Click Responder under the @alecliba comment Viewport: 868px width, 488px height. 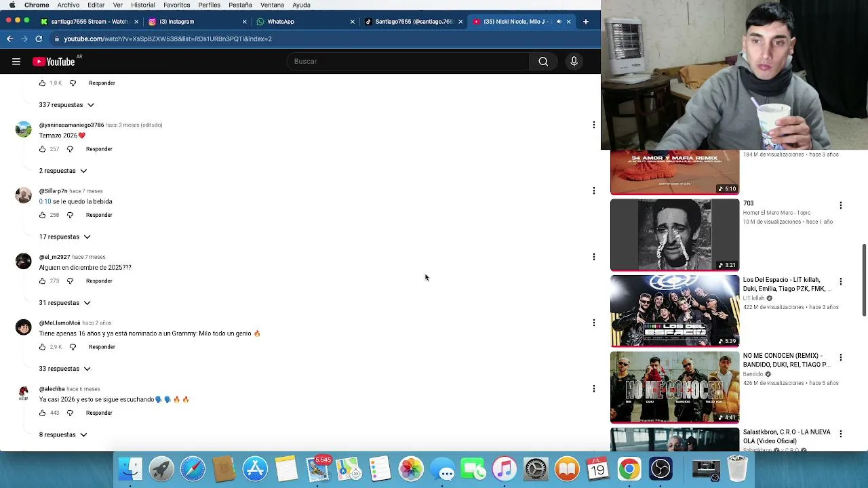99,413
